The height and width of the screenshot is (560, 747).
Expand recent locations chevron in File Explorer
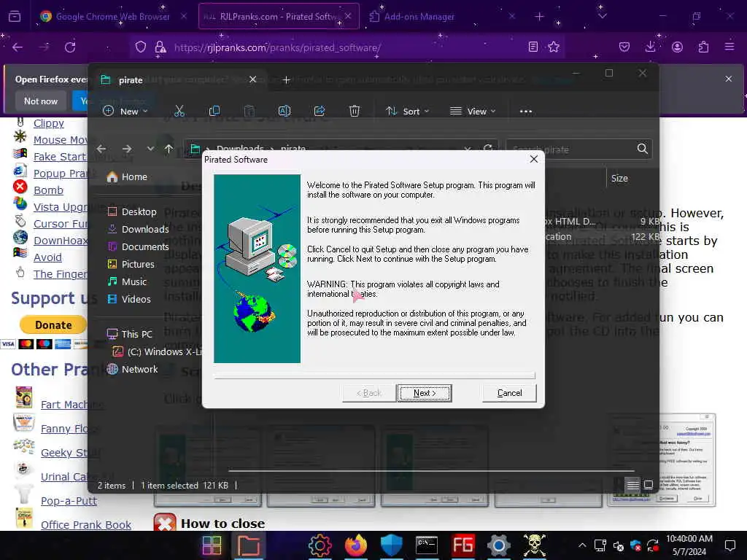150,149
